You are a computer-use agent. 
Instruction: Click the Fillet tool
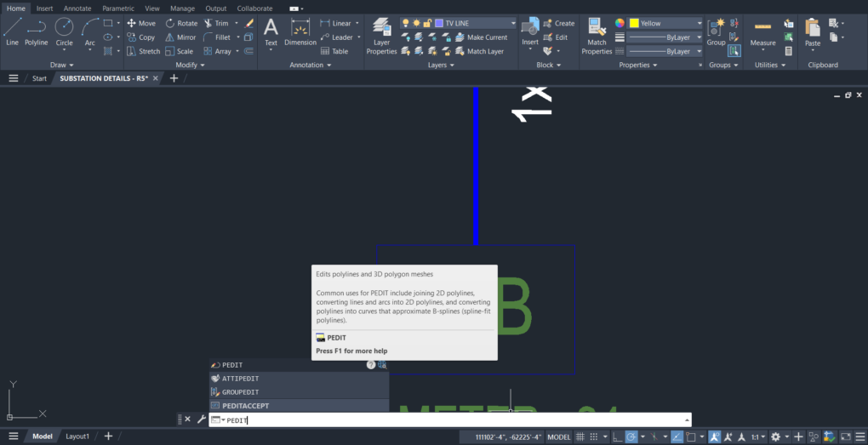(217, 37)
